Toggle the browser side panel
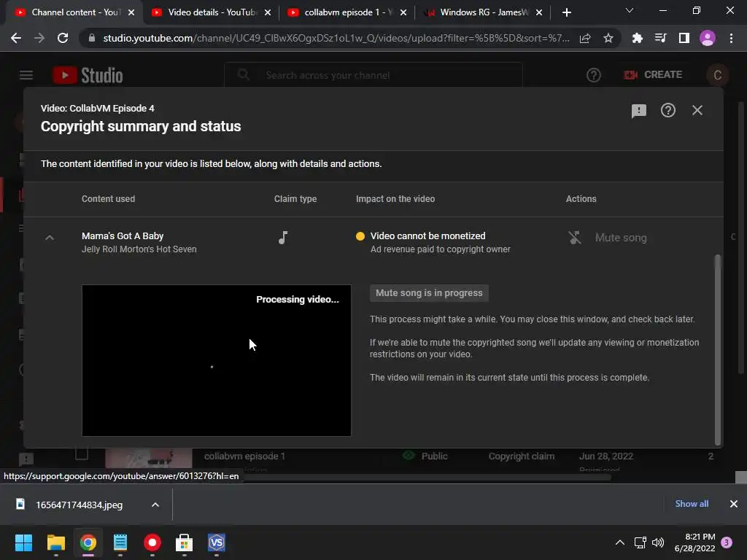 click(x=684, y=38)
